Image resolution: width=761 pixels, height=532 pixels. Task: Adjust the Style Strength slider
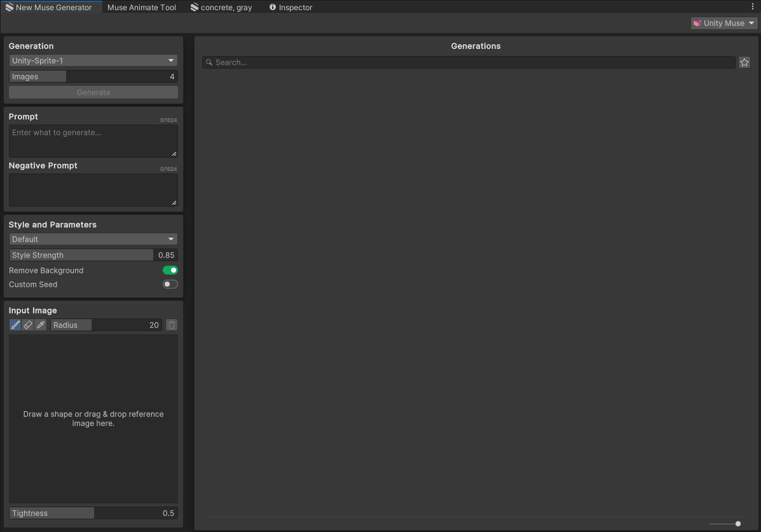93,255
